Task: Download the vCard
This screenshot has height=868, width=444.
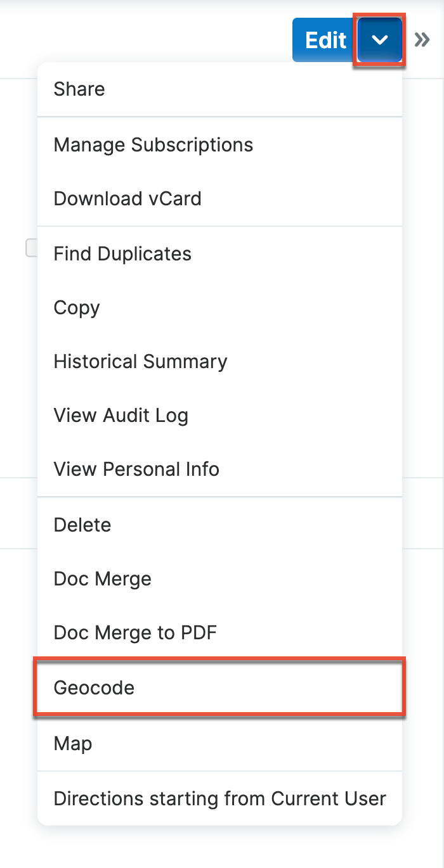Action: [127, 198]
